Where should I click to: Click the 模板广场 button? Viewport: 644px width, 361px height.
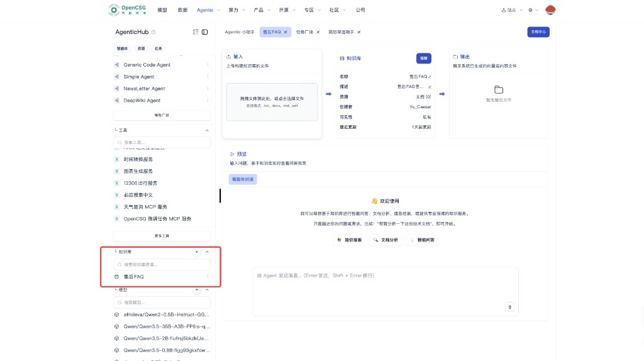point(162,115)
